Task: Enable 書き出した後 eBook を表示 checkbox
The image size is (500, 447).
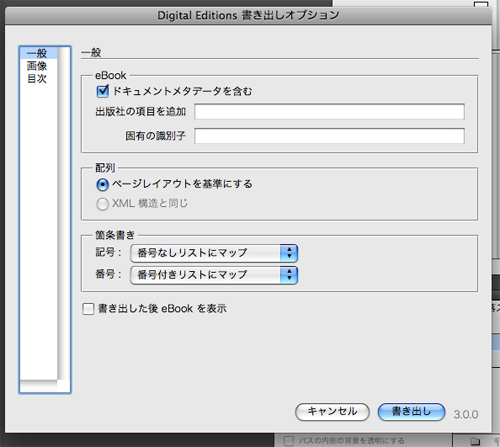Action: 88,309
